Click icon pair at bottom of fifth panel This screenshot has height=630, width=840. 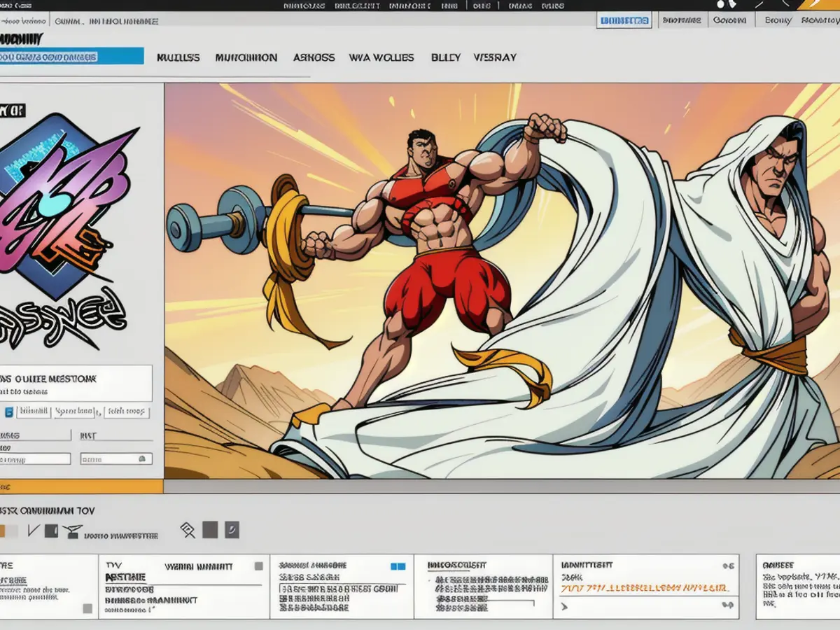point(729,604)
